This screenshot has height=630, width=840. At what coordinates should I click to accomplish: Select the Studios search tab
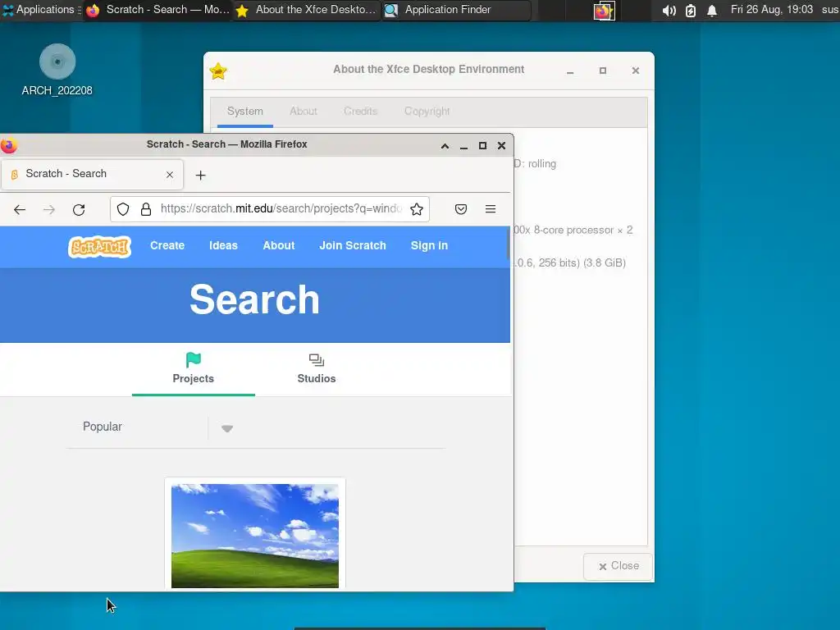click(317, 369)
